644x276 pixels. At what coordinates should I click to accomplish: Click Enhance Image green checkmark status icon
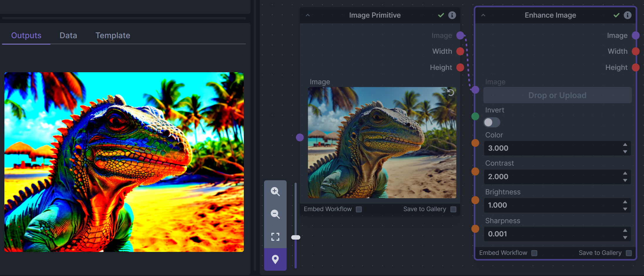[616, 15]
